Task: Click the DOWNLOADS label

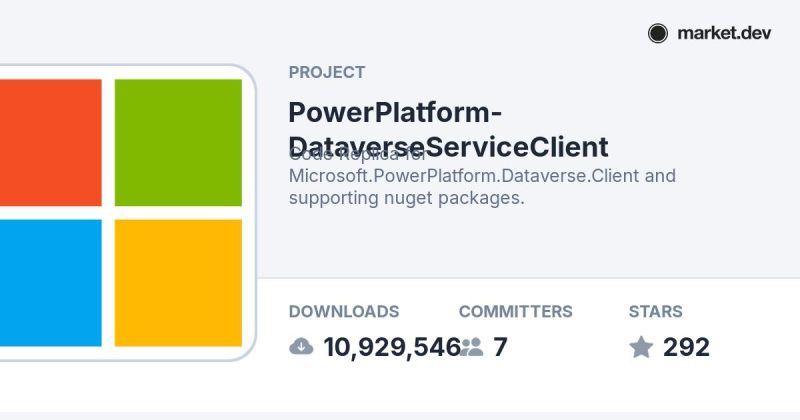Action: (x=344, y=311)
